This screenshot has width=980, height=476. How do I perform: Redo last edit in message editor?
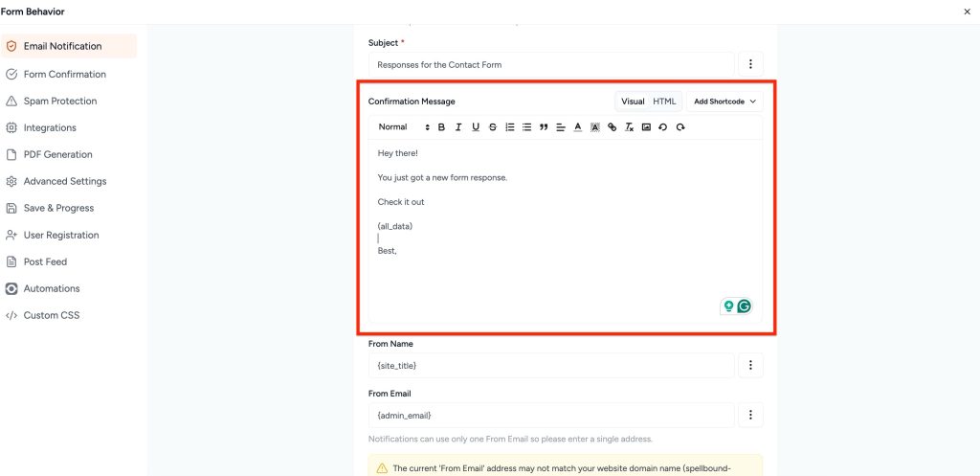click(x=680, y=127)
